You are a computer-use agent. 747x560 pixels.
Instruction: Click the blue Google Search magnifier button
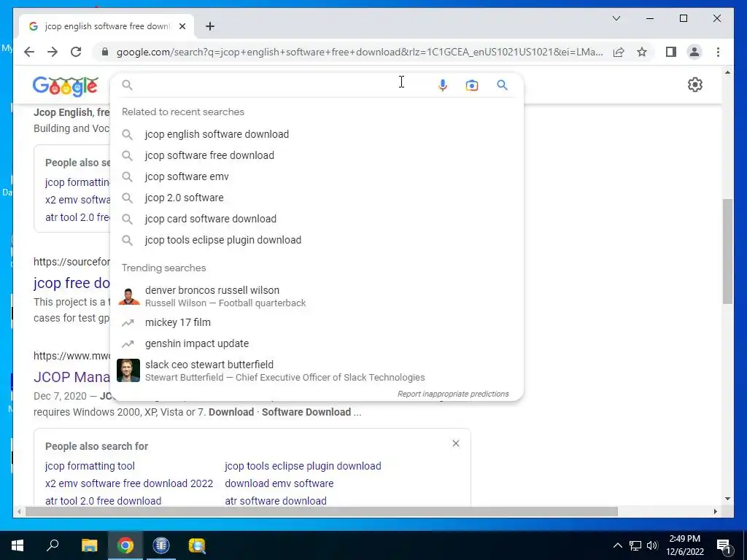coord(502,85)
